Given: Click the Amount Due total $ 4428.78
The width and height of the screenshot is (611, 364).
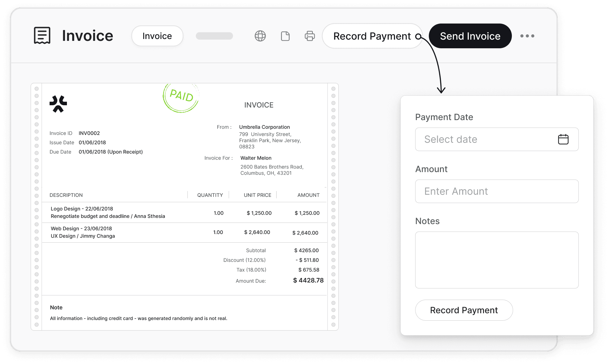Looking at the screenshot, I should click(308, 280).
